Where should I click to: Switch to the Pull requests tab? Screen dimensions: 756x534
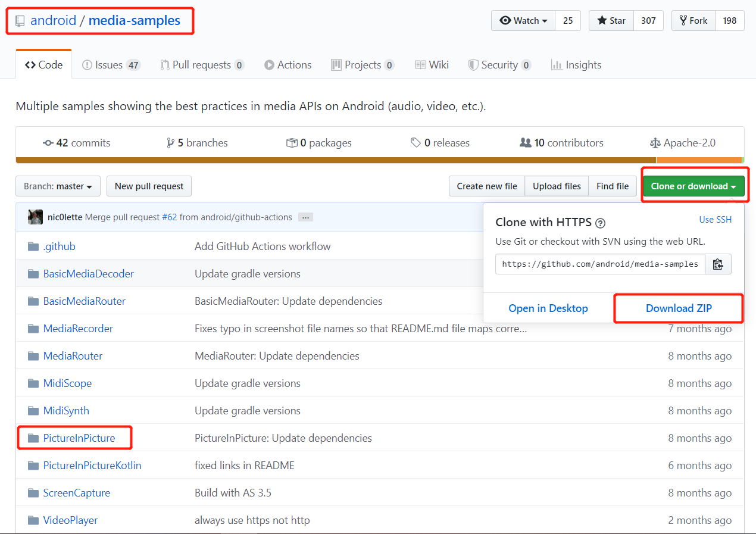(x=202, y=65)
